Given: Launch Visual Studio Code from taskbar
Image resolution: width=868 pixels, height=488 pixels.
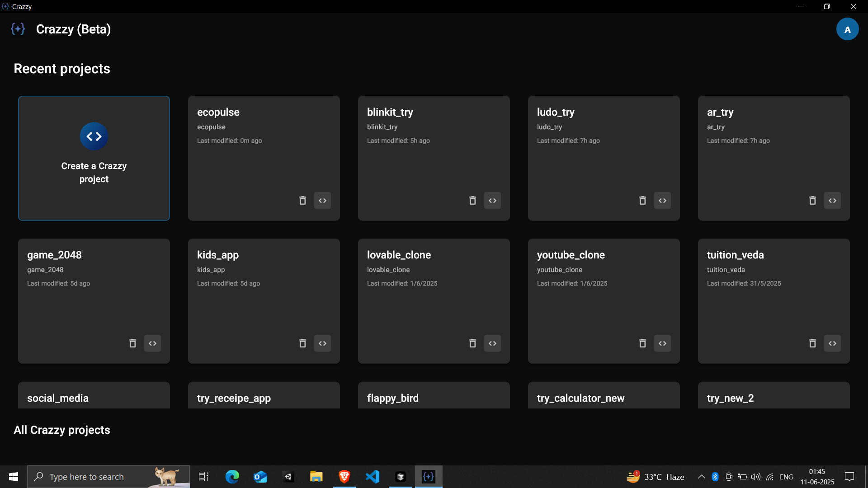Looking at the screenshot, I should click(372, 476).
